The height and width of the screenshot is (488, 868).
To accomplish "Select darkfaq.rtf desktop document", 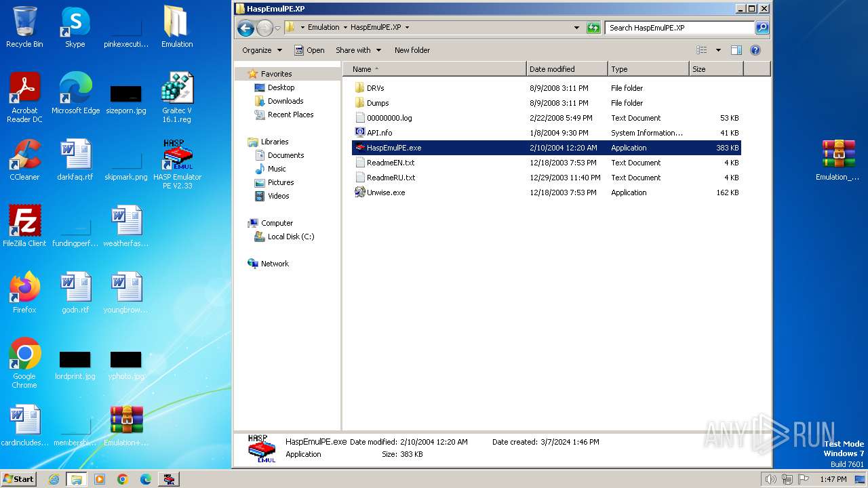I will pos(75,160).
